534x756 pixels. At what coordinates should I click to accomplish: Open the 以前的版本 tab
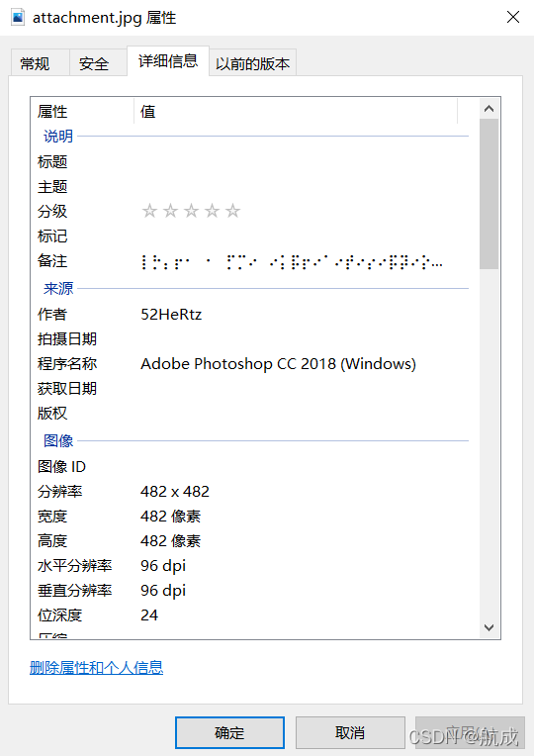point(252,62)
